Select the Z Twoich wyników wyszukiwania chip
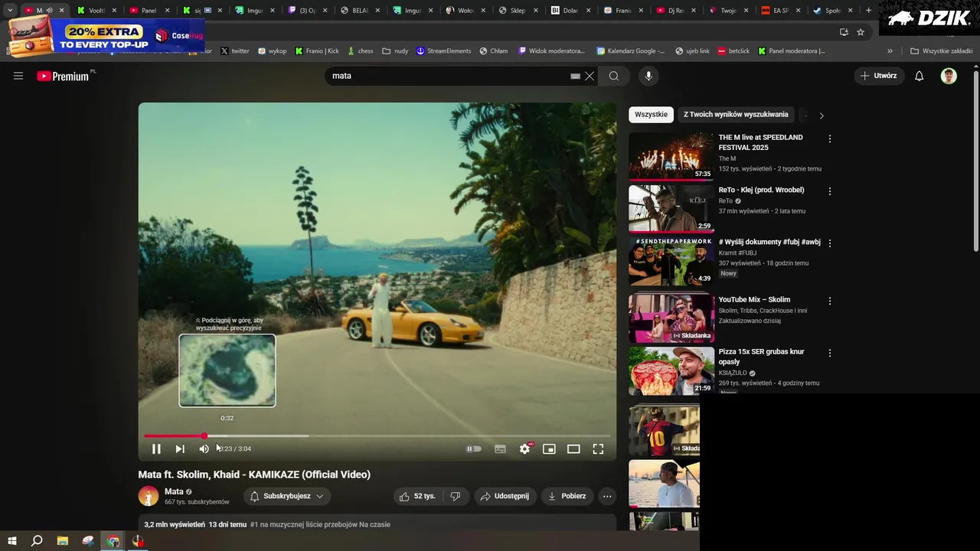Screen dimensions: 980x551 736,115
